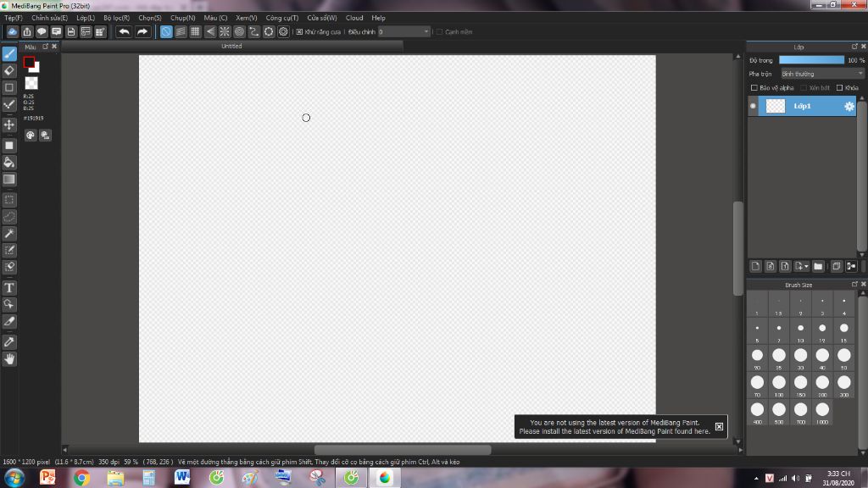Select the Magic Wand tool
Screen dimensions: 868x488
(x=9, y=234)
